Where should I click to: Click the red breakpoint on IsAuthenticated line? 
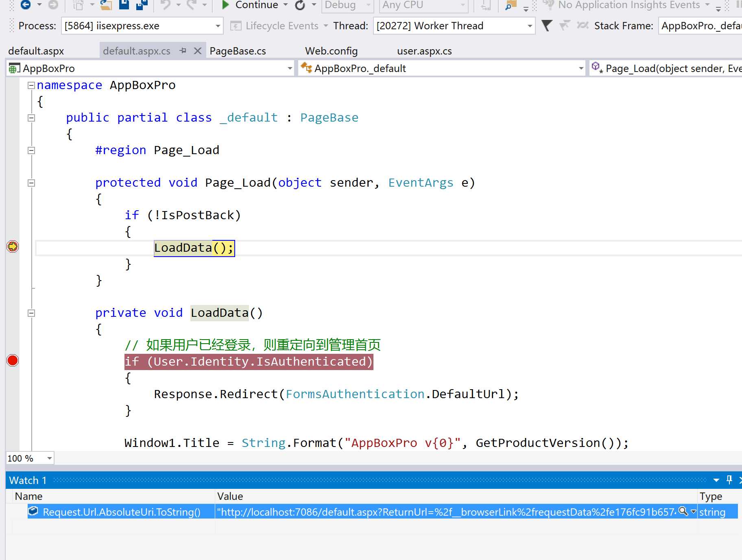(x=13, y=360)
